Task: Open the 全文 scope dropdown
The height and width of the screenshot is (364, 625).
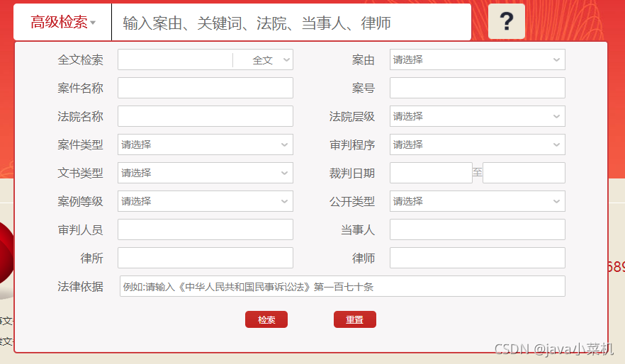Action: point(264,59)
